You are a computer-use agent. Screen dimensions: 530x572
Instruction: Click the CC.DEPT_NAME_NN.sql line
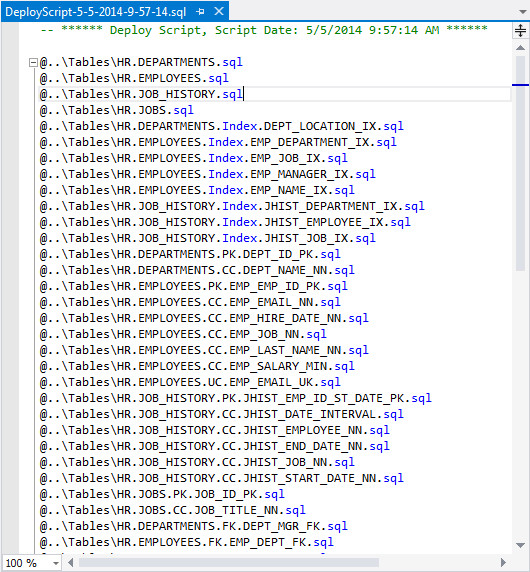point(197,271)
